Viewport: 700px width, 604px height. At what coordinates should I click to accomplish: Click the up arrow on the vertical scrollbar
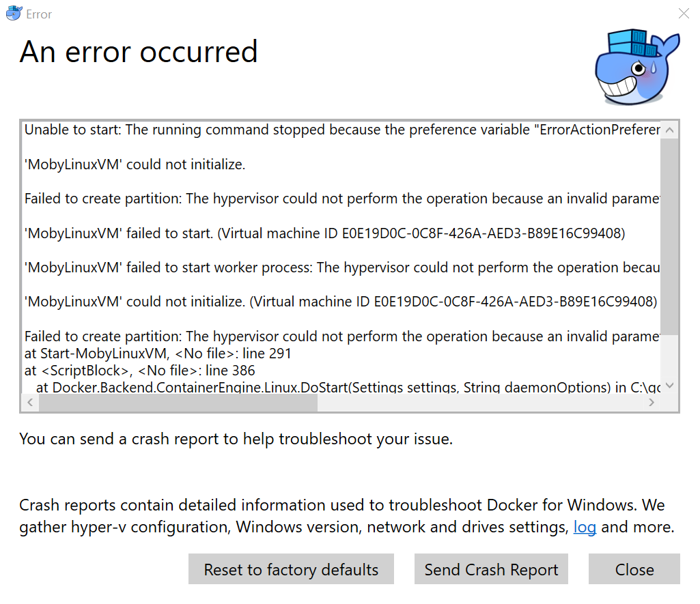click(x=669, y=130)
